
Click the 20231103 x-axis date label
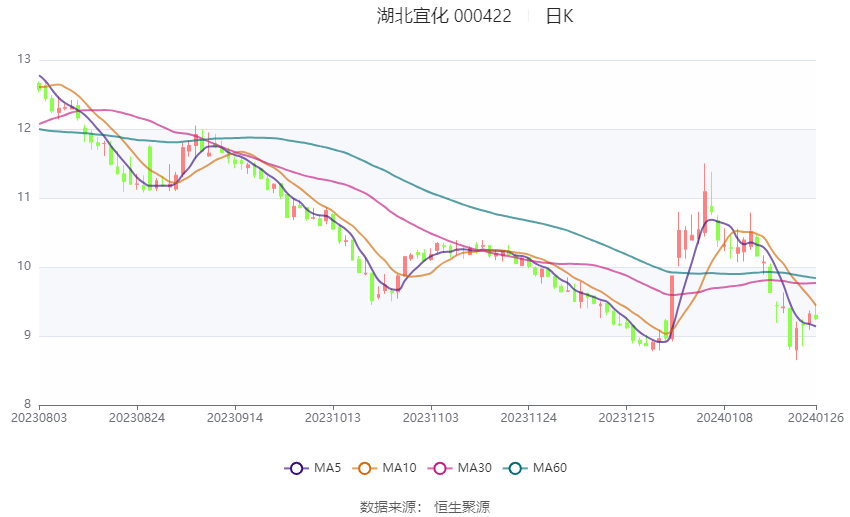coord(431,418)
